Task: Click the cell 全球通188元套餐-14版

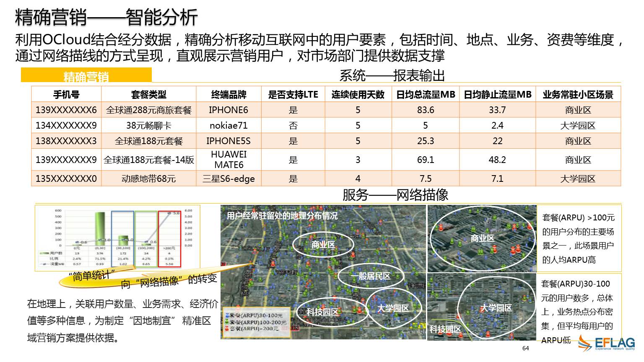Action: [149, 160]
